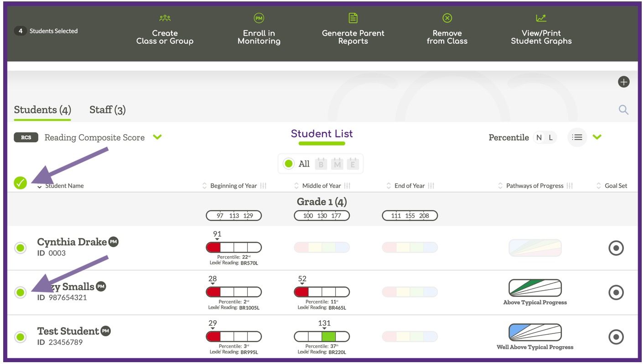Expand the sort arrow on Student Name
644x364 pixels.
pos(39,187)
